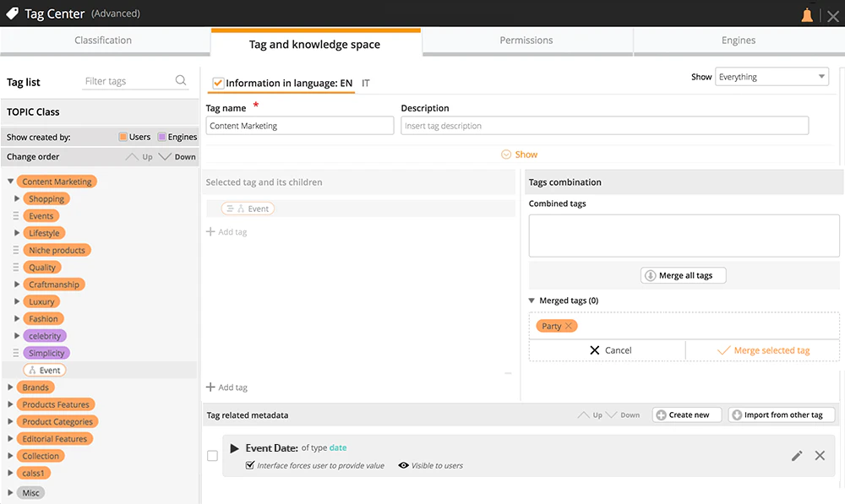Switch to the Permissions tab
The image size is (845, 504).
[x=526, y=41]
